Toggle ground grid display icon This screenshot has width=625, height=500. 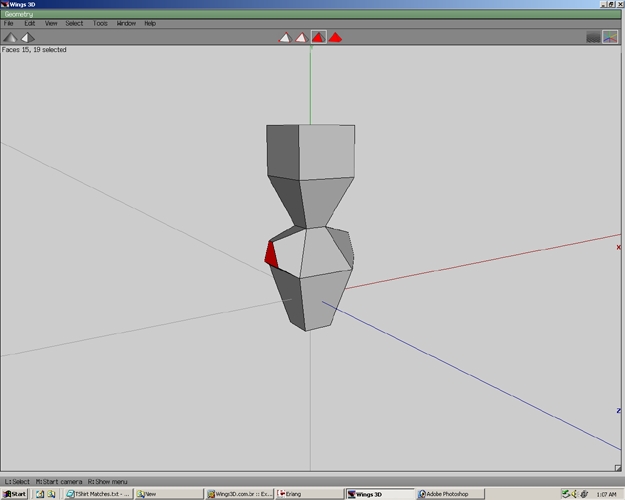593,37
